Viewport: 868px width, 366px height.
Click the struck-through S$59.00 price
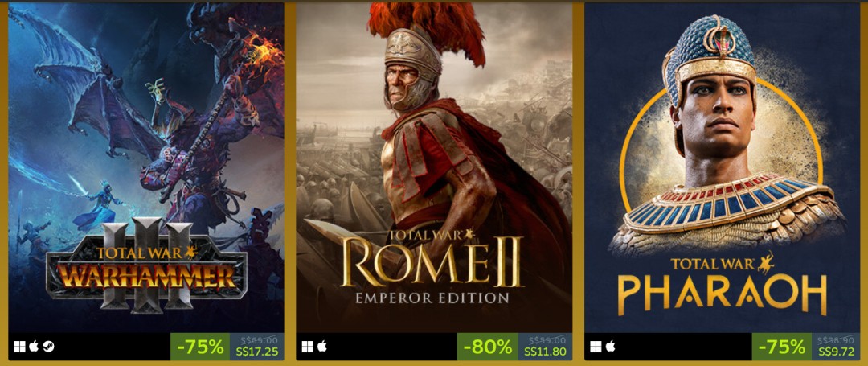pos(549,340)
